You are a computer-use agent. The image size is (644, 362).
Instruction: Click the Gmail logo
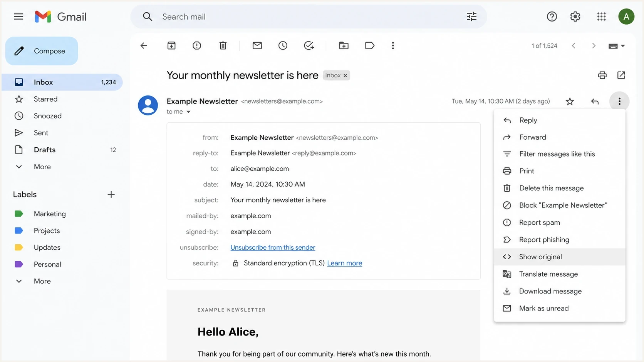pyautogui.click(x=60, y=17)
